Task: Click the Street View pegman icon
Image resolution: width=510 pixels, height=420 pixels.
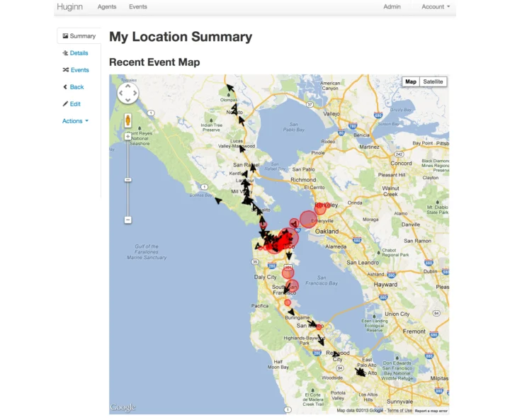Action: pyautogui.click(x=128, y=120)
